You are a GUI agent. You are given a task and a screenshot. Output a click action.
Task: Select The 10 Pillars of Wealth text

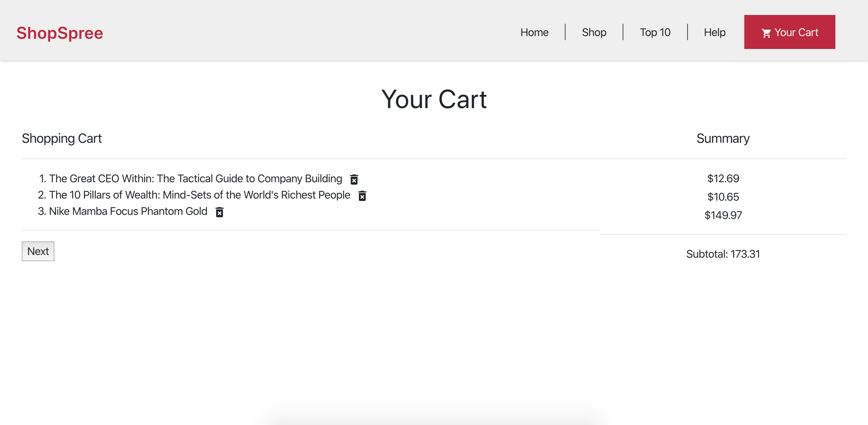pos(199,195)
